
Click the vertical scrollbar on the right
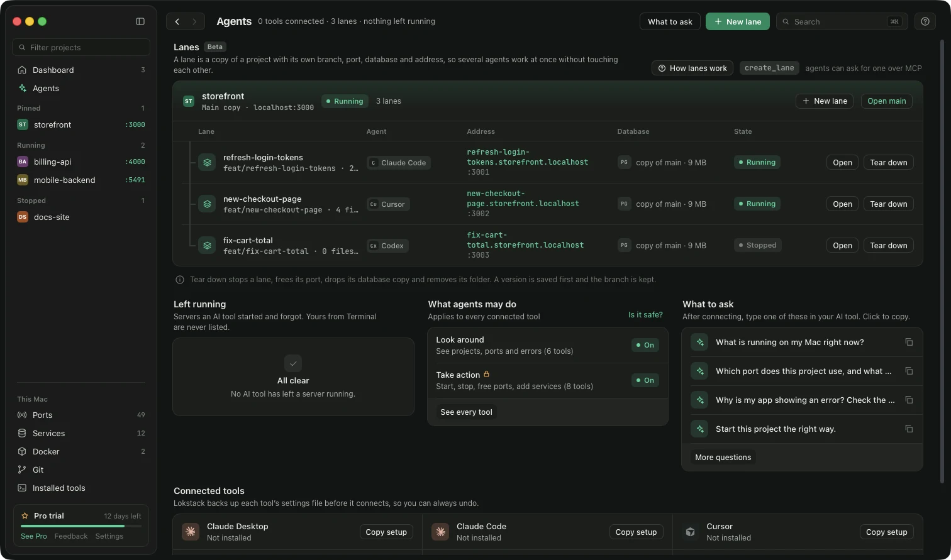tap(942, 261)
